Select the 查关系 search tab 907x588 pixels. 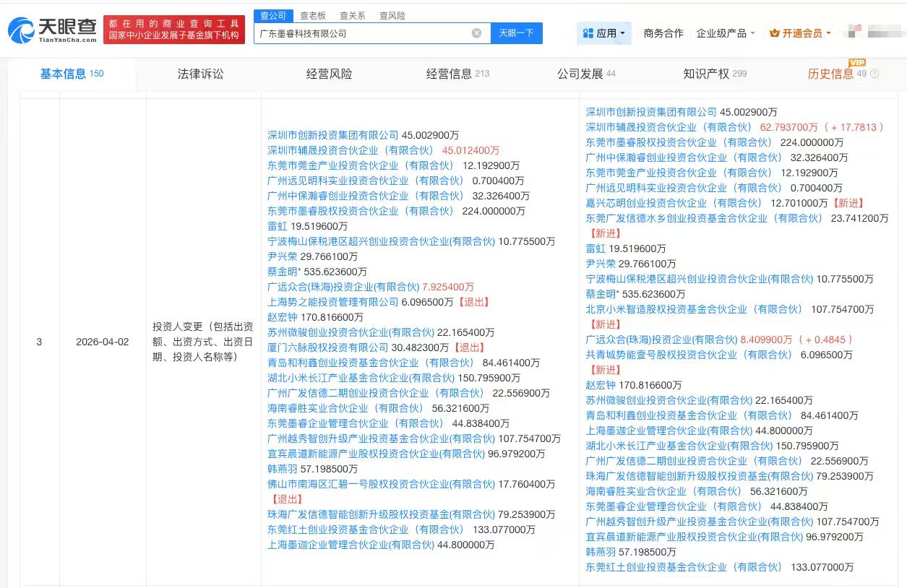pos(352,15)
